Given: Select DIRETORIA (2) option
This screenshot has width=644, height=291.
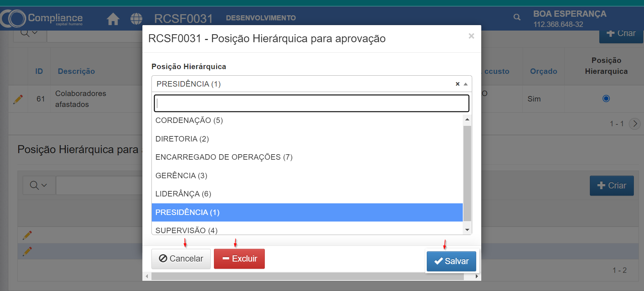Looking at the screenshot, I should 307,139.
